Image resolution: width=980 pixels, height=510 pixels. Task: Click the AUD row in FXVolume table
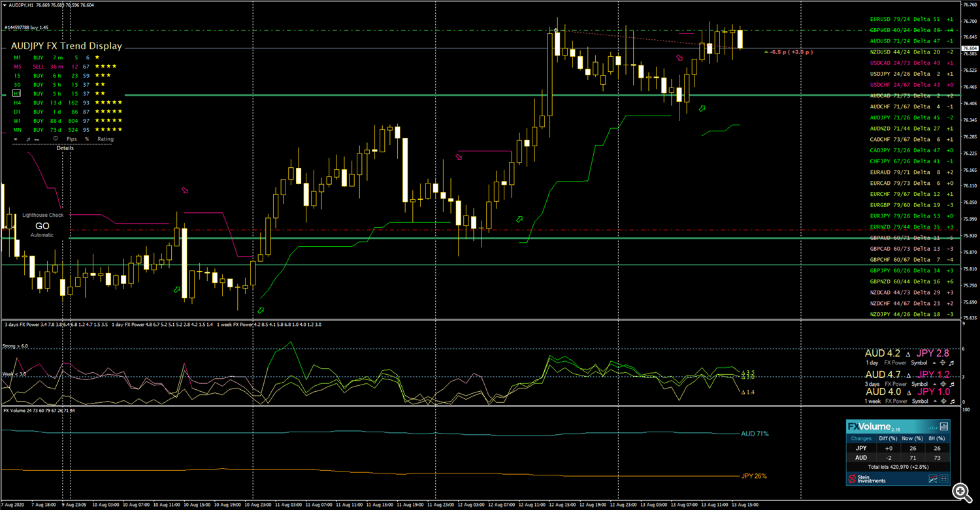tap(898, 458)
